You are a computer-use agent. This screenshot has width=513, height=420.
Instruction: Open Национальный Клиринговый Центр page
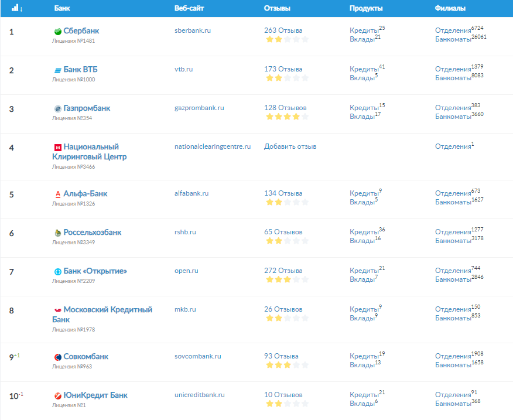(x=90, y=152)
